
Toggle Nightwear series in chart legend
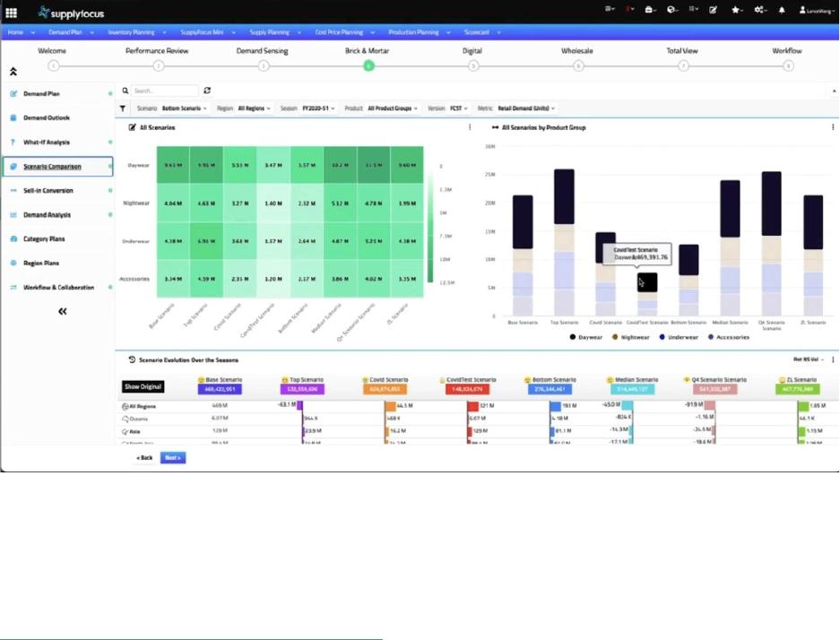tap(631, 337)
